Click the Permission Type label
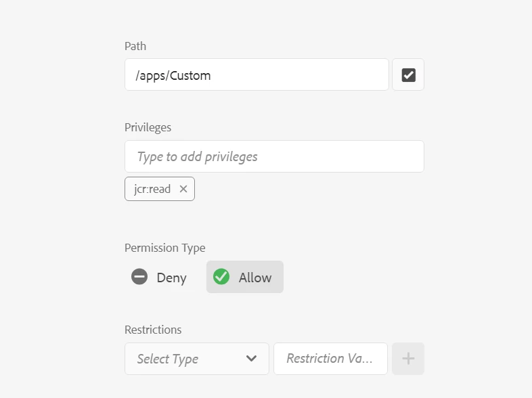Screen dimensions: 532x398 tap(164, 248)
